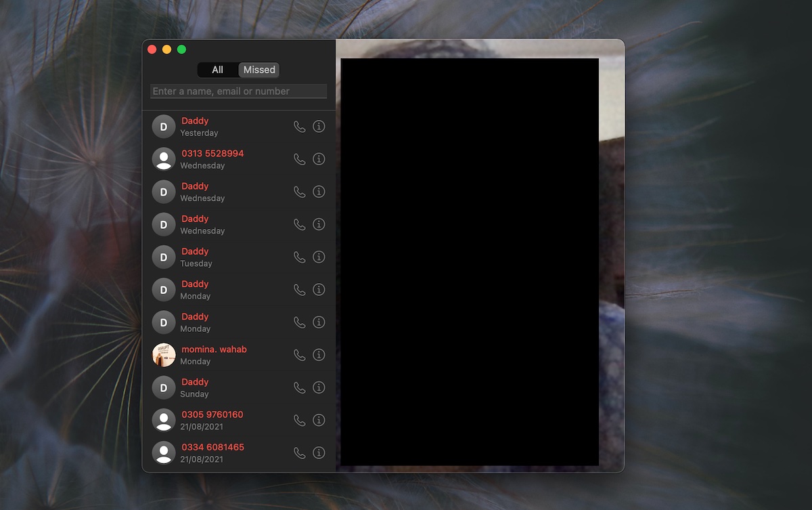Click the contact avatar beside 0334 6081465
The image size is (812, 510).
[164, 452]
